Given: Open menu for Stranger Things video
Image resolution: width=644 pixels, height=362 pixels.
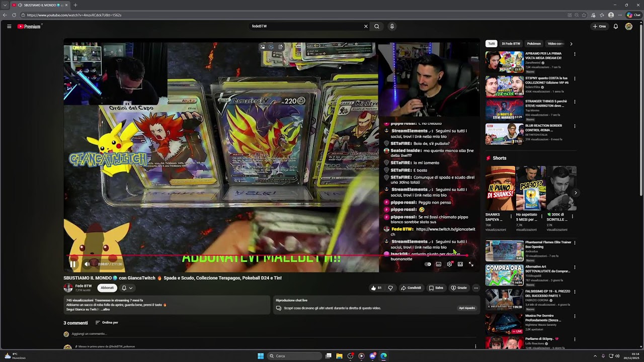Looking at the screenshot, I should [575, 102].
